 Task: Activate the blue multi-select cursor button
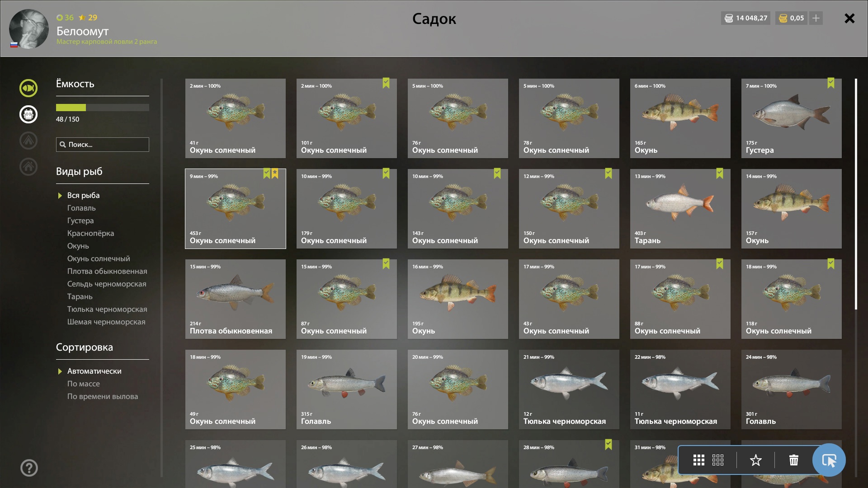(829, 460)
